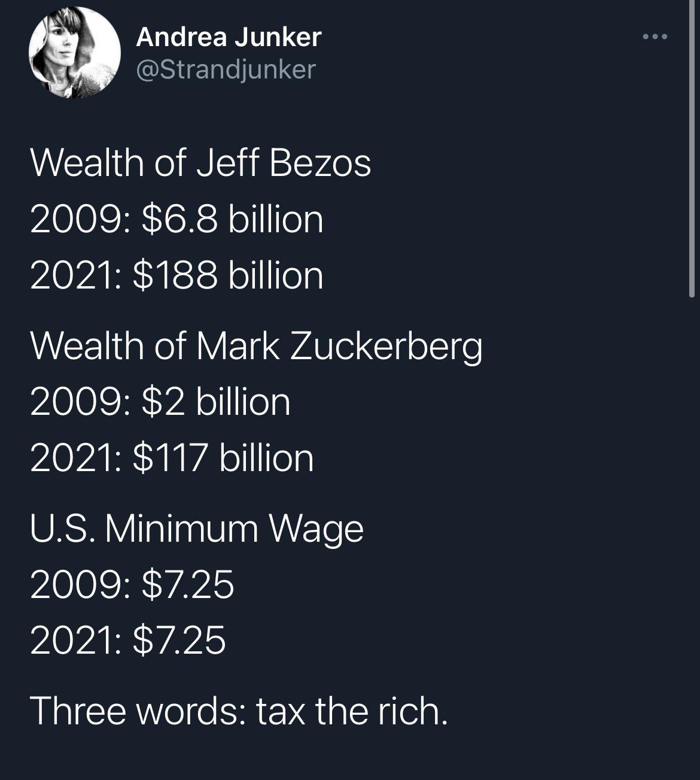Click the "2009: $6.8 billion" line
700x780 pixels.
[x=176, y=219]
